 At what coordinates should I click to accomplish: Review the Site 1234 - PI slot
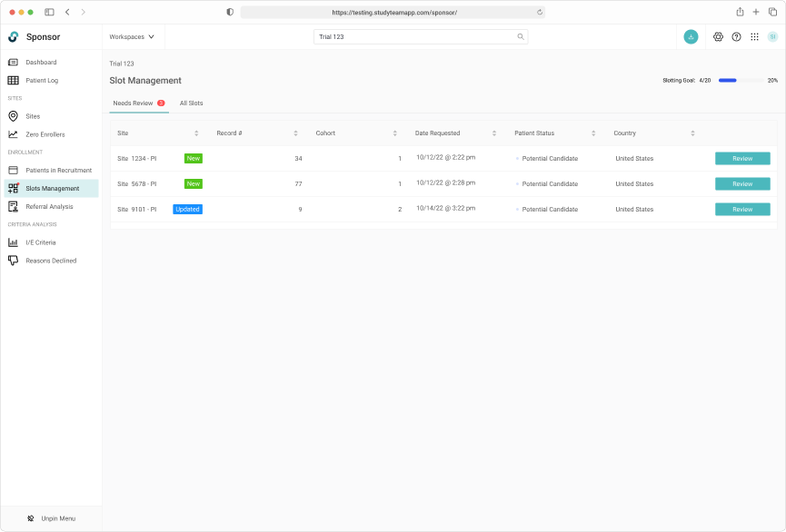coord(742,158)
